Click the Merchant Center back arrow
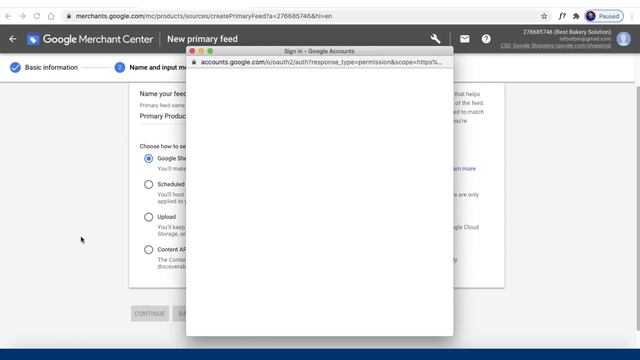 (13, 39)
